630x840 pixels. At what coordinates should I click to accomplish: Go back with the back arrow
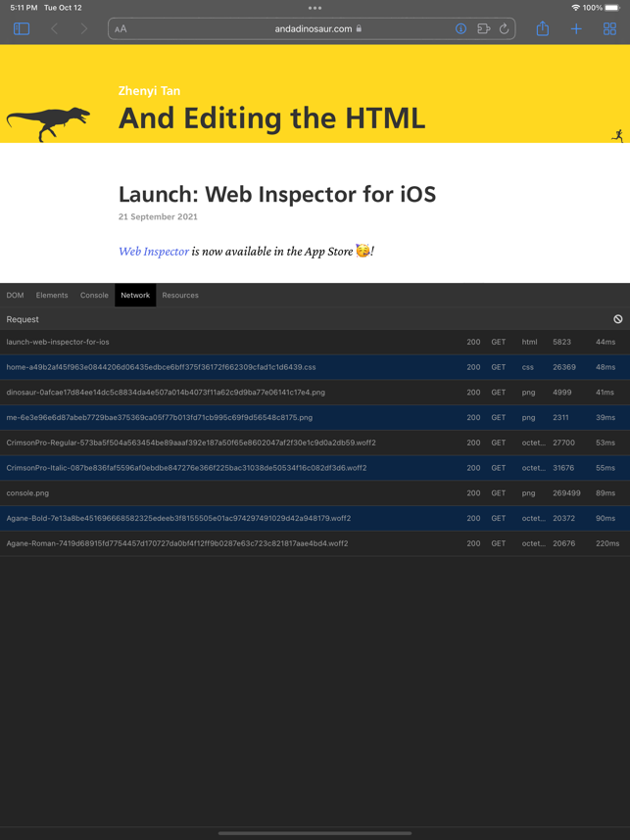54,29
